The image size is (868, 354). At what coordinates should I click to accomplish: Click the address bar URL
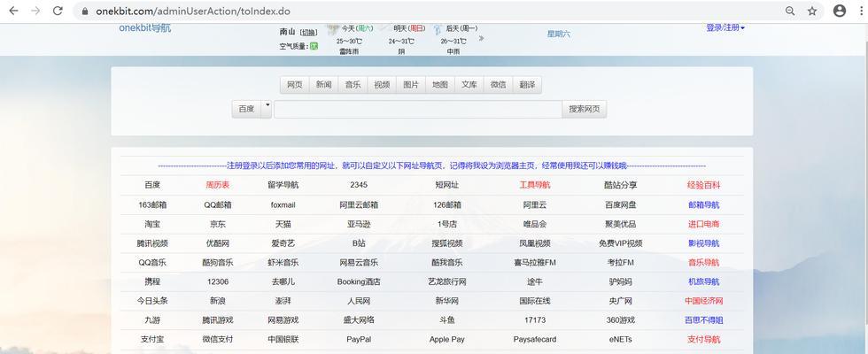193,11
